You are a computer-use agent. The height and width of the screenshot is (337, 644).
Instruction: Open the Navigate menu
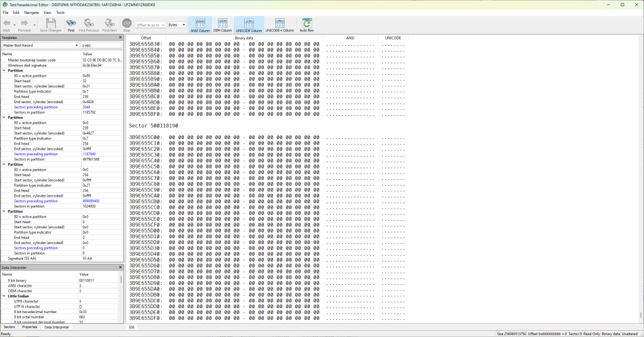[x=31, y=13]
